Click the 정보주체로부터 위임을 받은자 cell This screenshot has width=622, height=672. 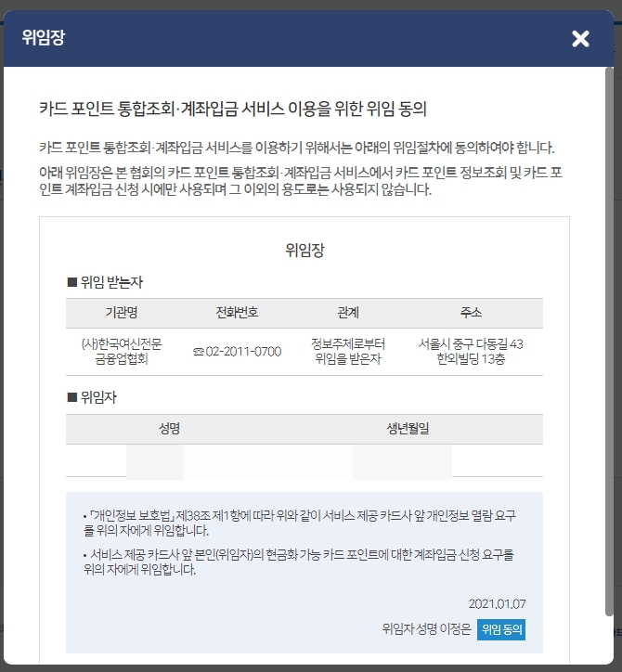click(348, 352)
